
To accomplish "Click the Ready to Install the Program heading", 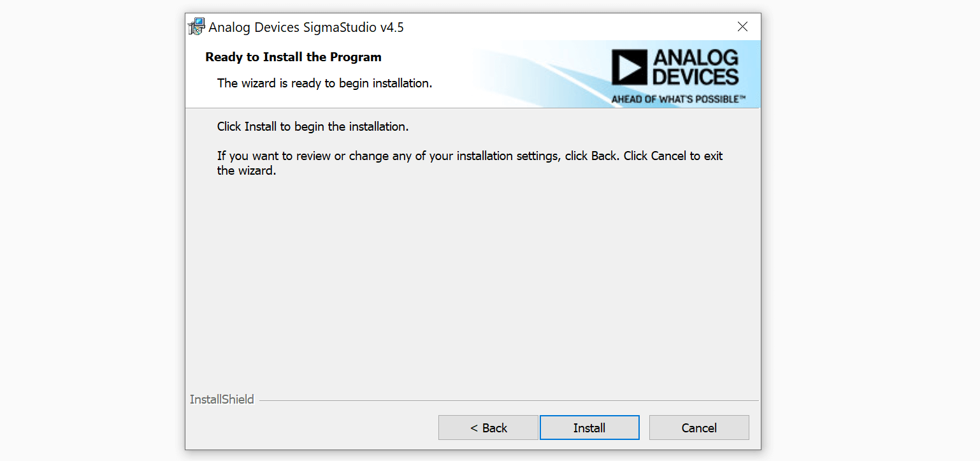I will [293, 57].
